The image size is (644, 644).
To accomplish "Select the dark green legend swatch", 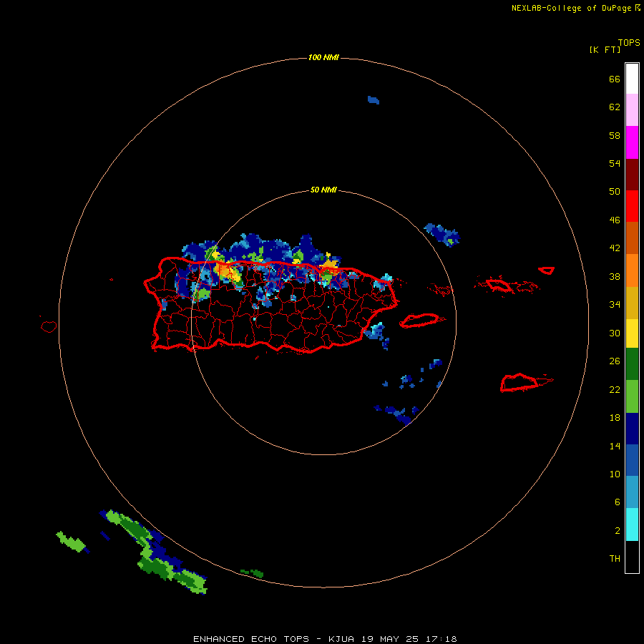I will tap(632, 364).
